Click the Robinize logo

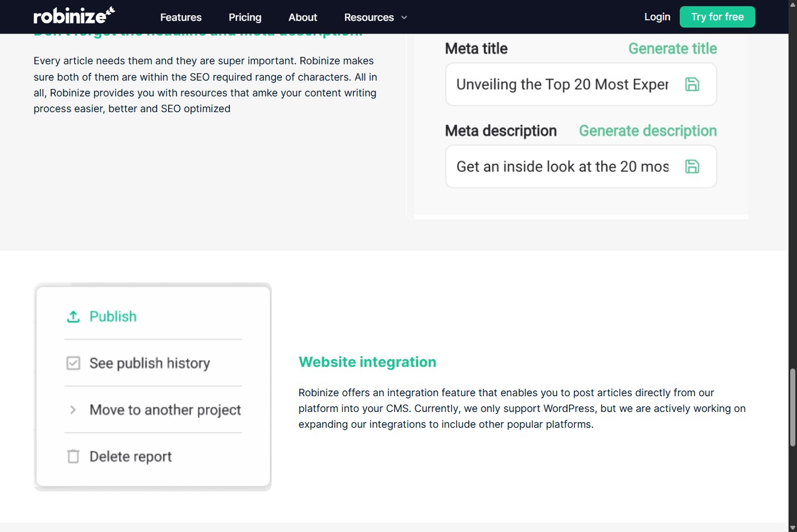74,16
